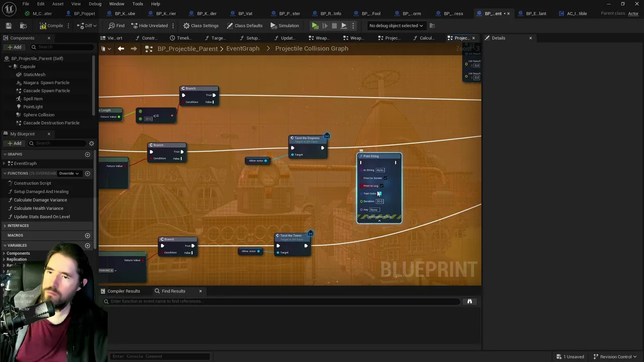Navigate back in graph history
The width and height of the screenshot is (644, 362).
(x=121, y=49)
